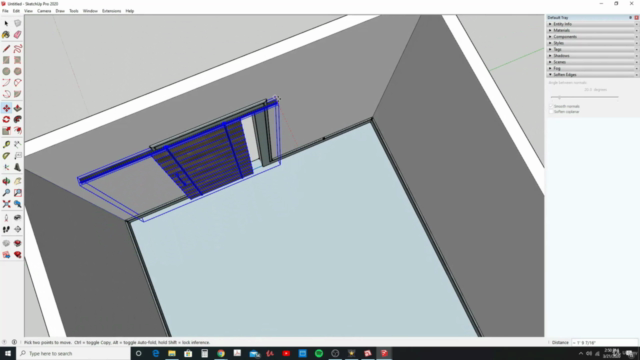
Task: Expand the Entity Info panel
Action: (x=593, y=24)
